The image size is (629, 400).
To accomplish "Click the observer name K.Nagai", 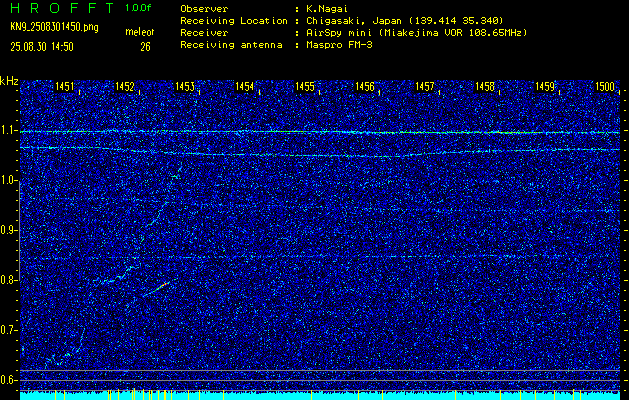I will 327,8.
